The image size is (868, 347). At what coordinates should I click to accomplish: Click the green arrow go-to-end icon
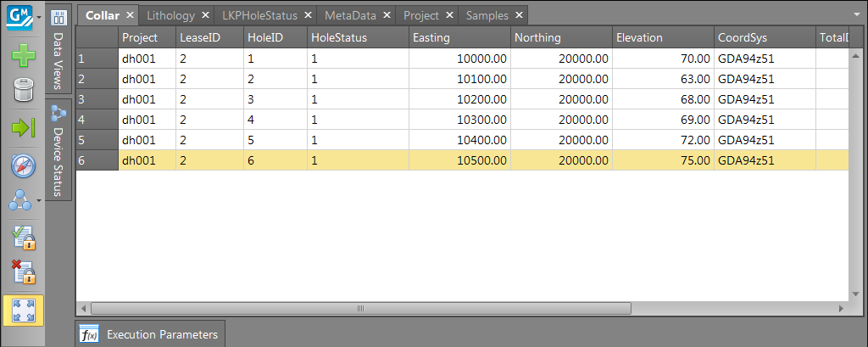pyautogui.click(x=23, y=127)
